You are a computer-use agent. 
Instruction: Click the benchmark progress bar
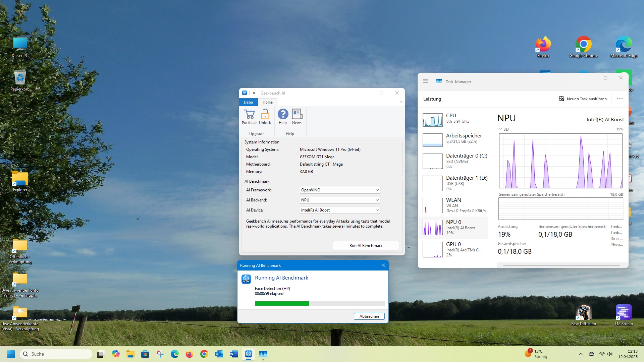(x=320, y=303)
